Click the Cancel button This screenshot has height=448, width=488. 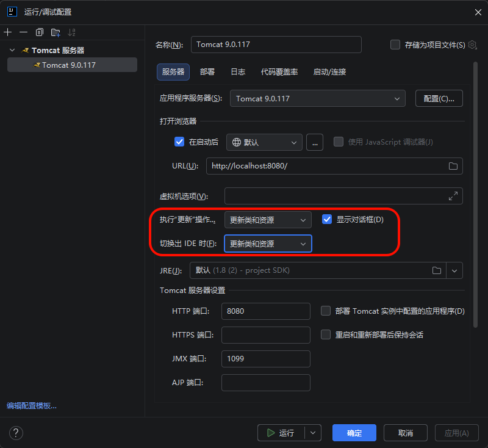[x=406, y=433]
